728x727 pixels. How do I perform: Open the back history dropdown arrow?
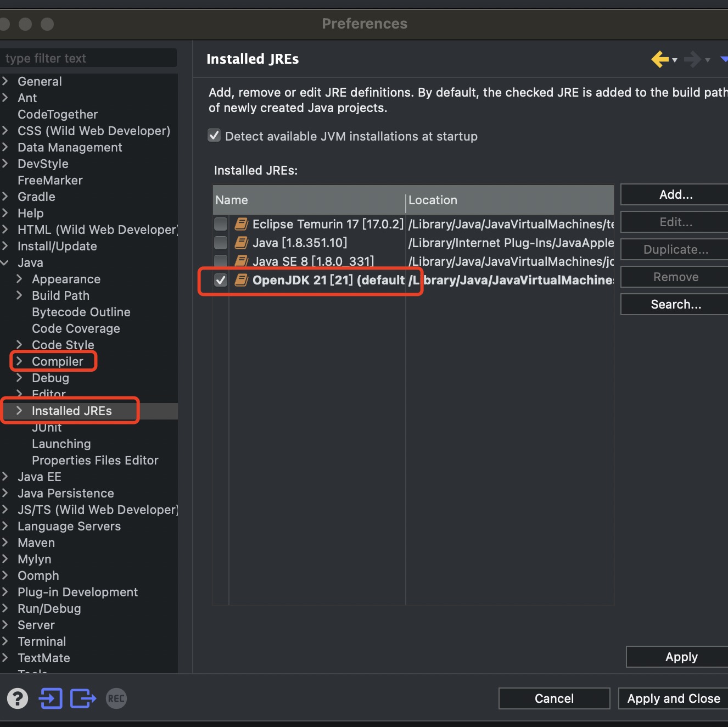[x=675, y=60]
